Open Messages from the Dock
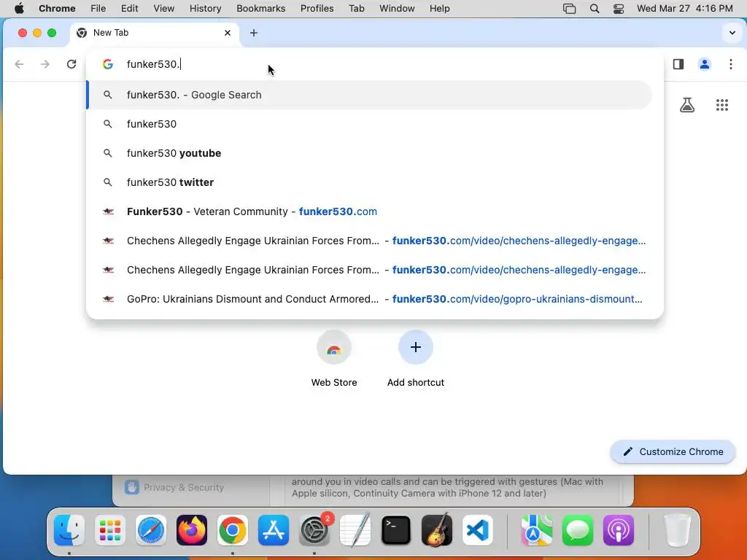 pyautogui.click(x=578, y=530)
